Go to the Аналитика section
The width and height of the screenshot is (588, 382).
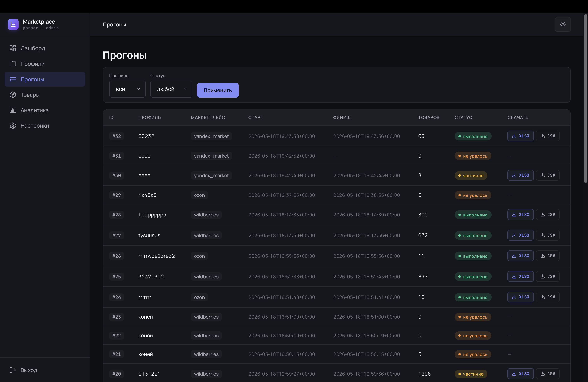point(45,110)
